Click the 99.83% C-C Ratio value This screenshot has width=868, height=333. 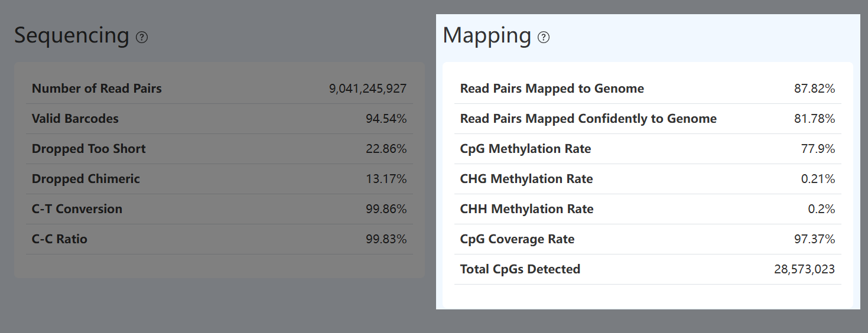[x=386, y=239]
